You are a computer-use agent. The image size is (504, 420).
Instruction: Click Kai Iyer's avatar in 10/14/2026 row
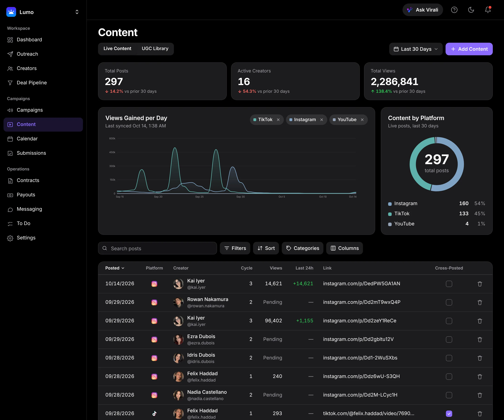(178, 284)
